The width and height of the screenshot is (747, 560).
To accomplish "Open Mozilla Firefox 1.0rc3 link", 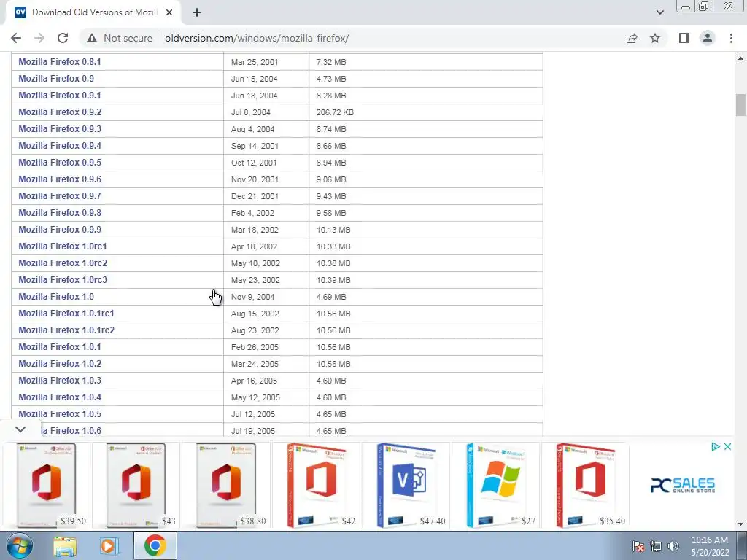I will tap(63, 279).
